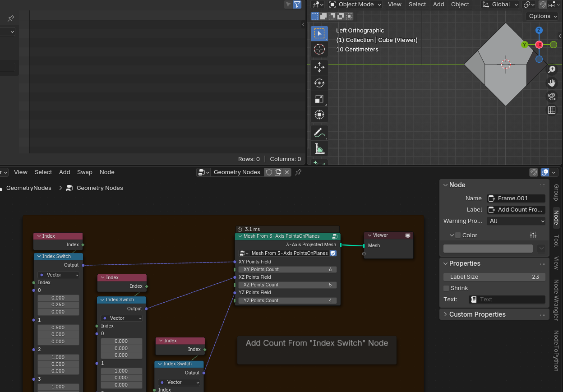Toggle spreadsheet filter funnel icon
The width and height of the screenshot is (563, 392).
[x=297, y=5]
